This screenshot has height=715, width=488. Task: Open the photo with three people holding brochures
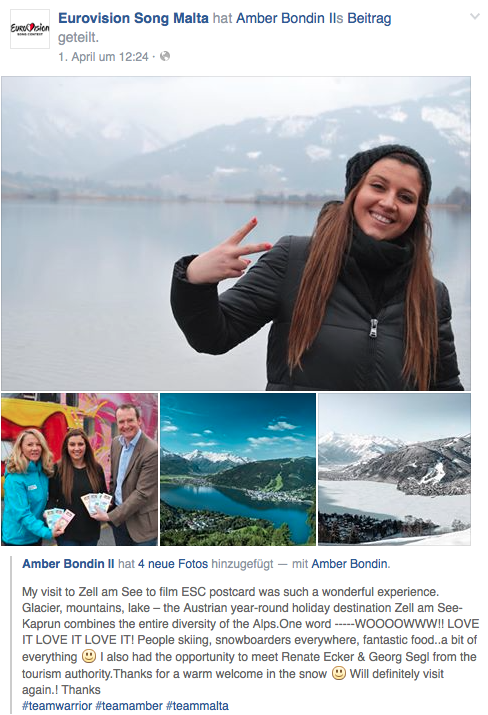click(x=79, y=470)
